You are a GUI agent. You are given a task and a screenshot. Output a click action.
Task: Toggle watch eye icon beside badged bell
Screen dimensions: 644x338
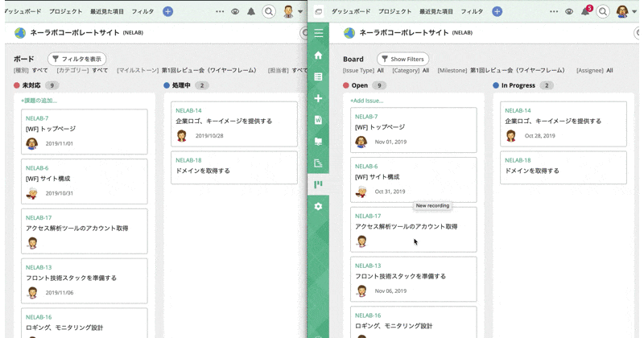coord(569,12)
